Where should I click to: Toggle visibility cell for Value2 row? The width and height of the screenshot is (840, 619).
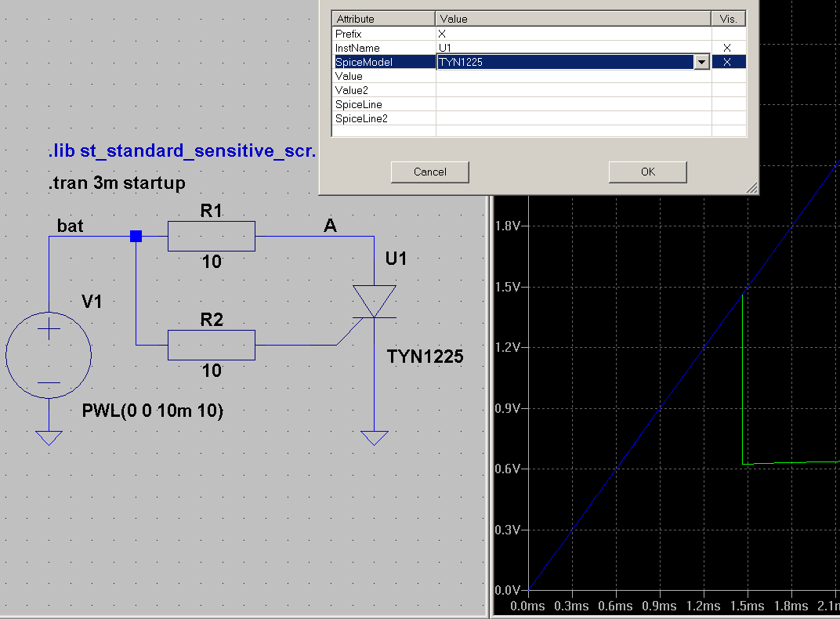(727, 90)
